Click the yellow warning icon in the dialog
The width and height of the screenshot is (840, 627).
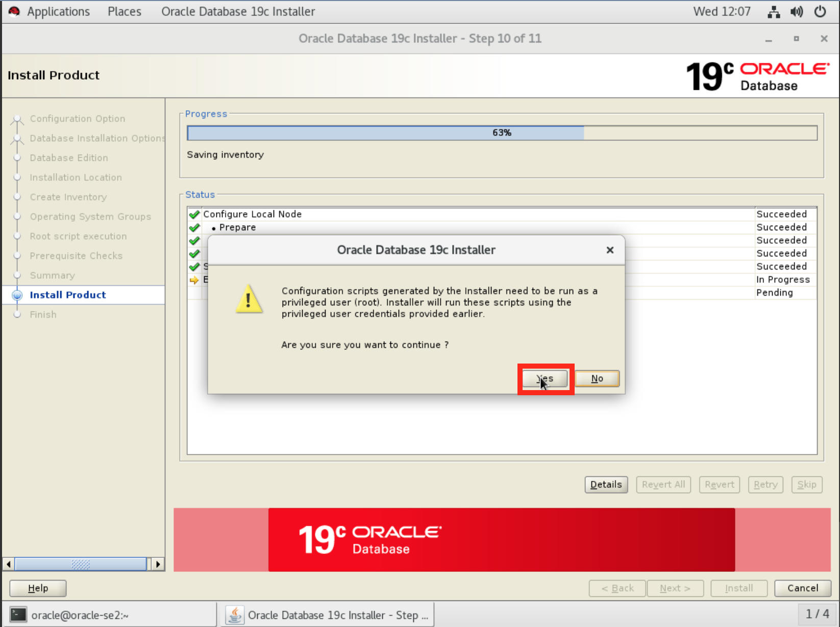(249, 299)
